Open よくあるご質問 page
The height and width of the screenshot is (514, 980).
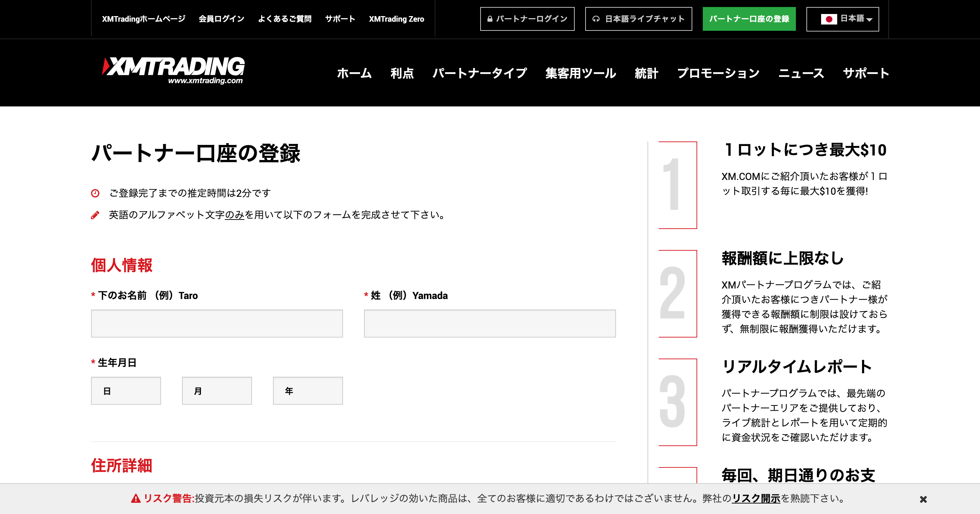(285, 19)
